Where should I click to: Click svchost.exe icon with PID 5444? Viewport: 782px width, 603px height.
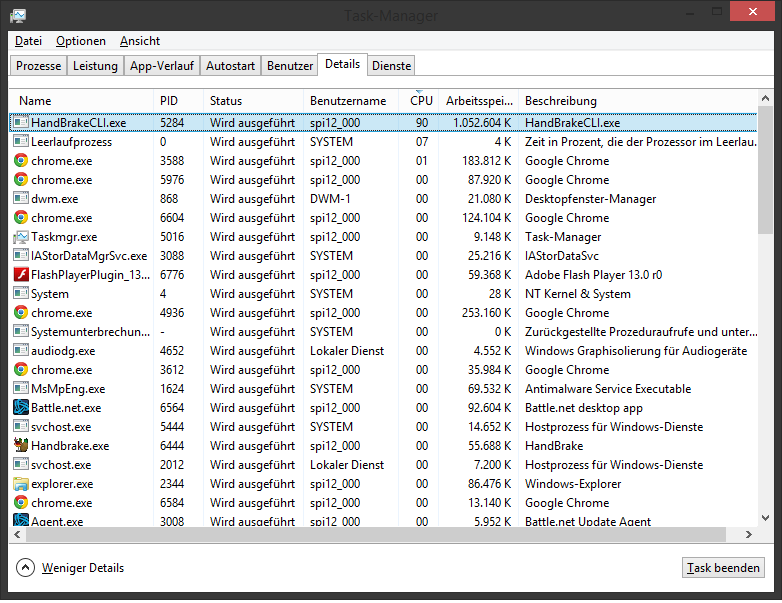pyautogui.click(x=20, y=426)
